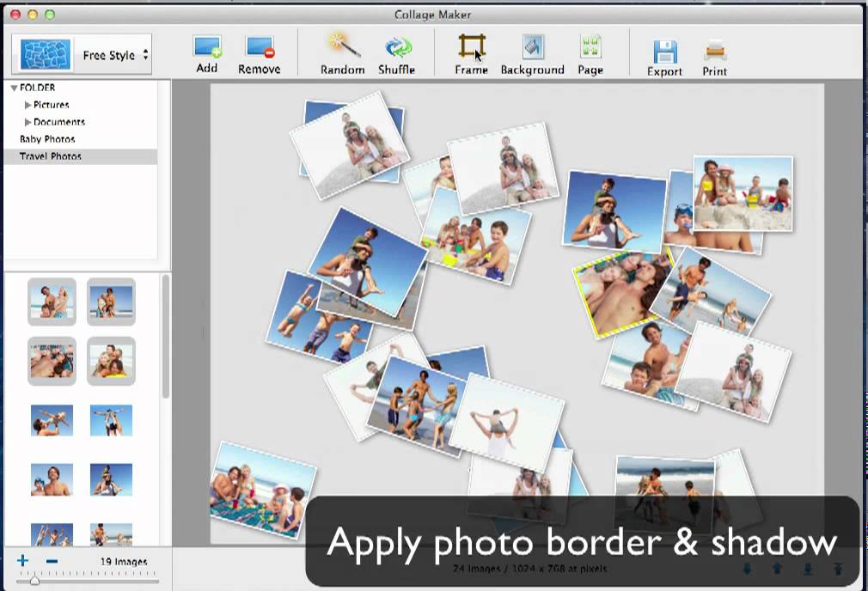Select the canvas photo of kids building sandcastle
Image resolution: width=868 pixels, height=591 pixels.
tap(743, 193)
